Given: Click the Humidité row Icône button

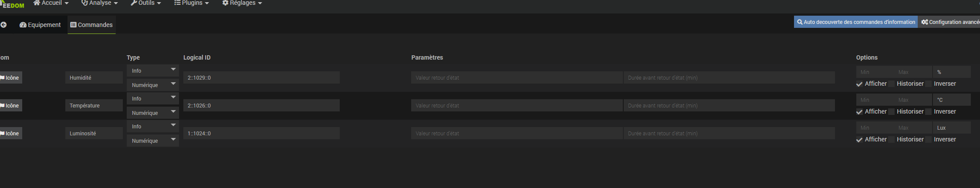Looking at the screenshot, I should 10,78.
